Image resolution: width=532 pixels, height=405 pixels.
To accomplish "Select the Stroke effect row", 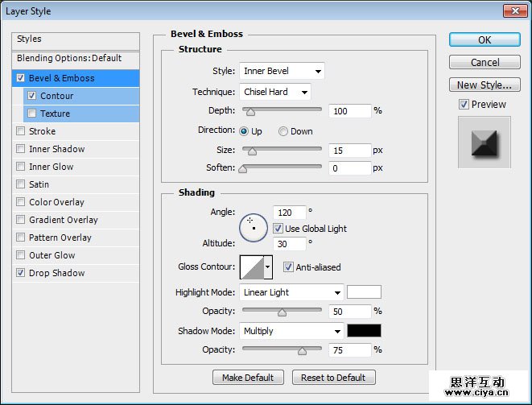I will tap(76, 131).
